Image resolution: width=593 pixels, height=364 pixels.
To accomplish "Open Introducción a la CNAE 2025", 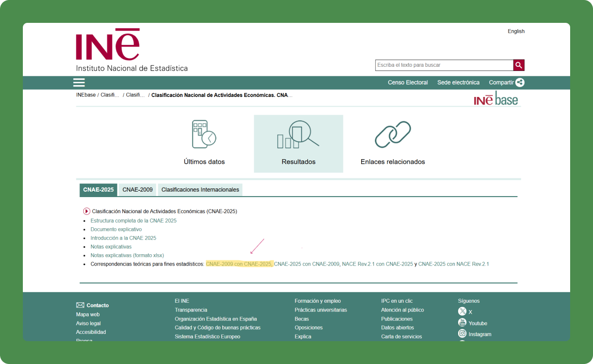I will (123, 238).
